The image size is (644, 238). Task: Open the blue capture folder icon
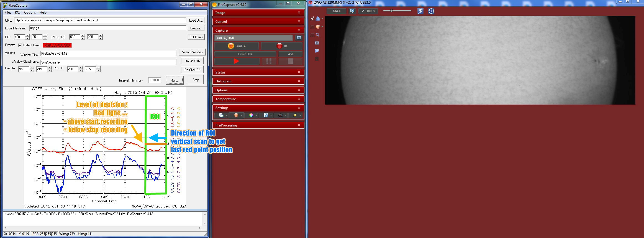coord(317,51)
